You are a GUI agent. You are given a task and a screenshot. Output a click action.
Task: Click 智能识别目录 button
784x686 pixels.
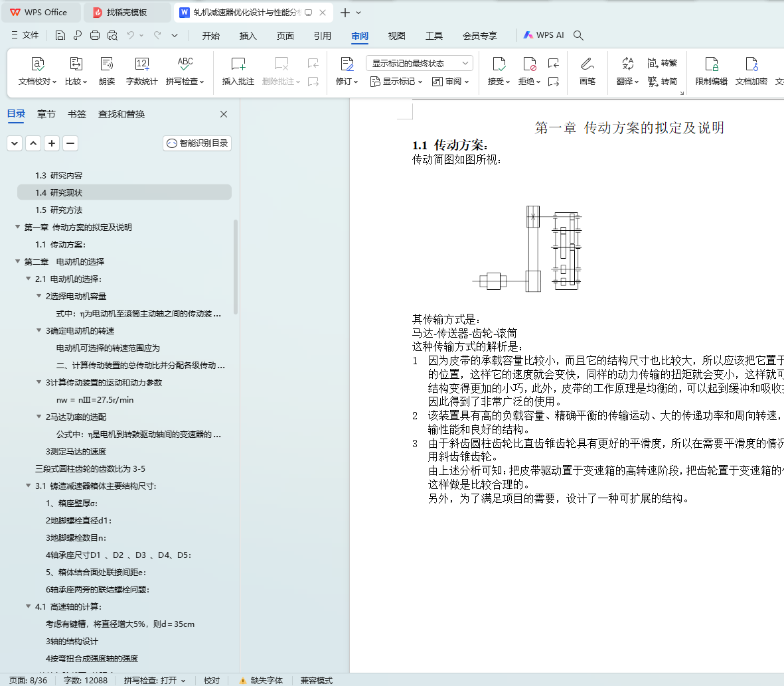197,143
